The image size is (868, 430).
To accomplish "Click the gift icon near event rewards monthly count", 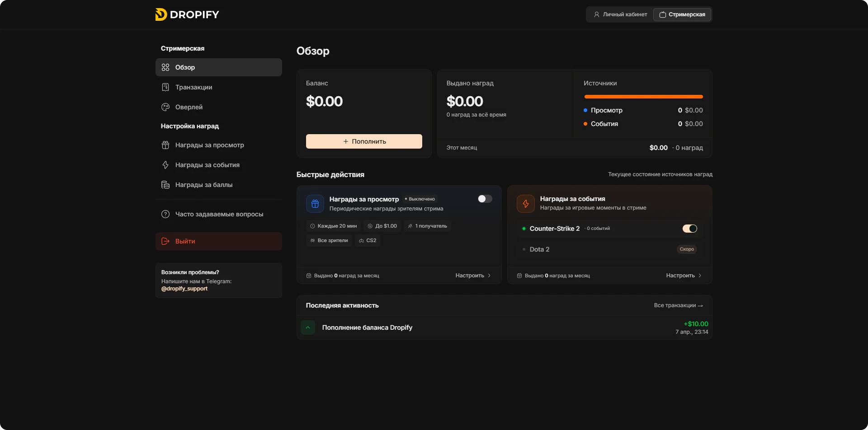I will [519, 276].
